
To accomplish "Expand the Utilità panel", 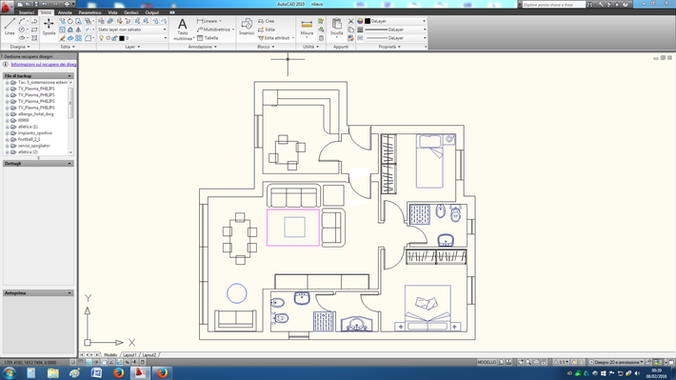I will point(310,47).
